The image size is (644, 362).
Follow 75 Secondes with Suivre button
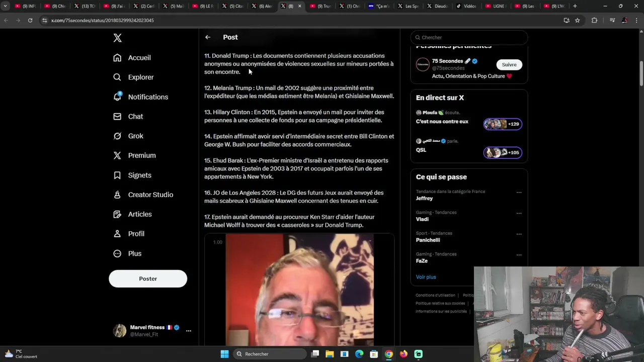(x=509, y=65)
